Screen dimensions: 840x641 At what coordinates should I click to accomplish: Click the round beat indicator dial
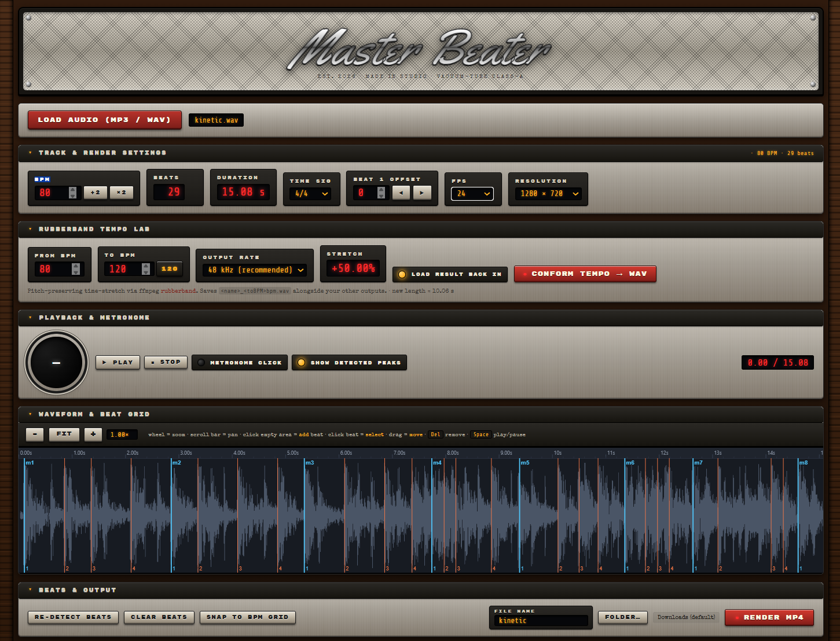pyautogui.click(x=56, y=363)
